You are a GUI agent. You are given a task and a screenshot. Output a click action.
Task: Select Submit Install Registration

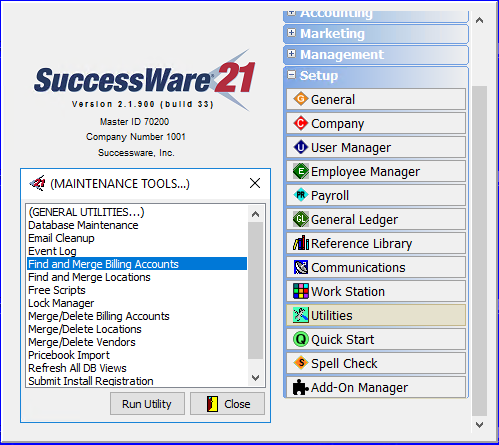[137, 381]
